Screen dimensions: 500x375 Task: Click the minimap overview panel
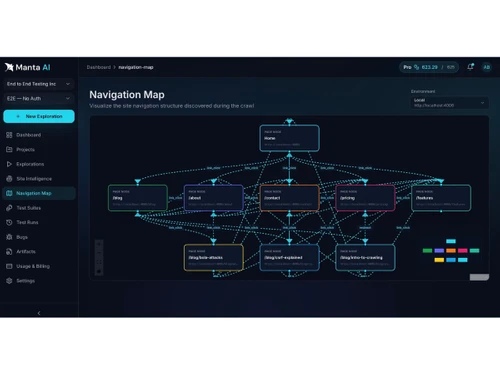tap(451, 251)
